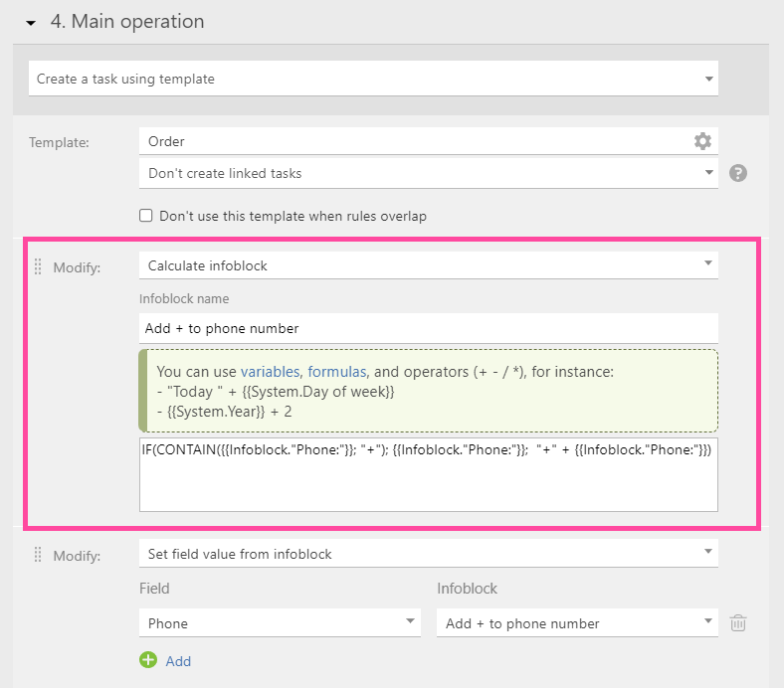784x688 pixels.
Task: Collapse the Main operation section arrow
Action: (x=31, y=23)
